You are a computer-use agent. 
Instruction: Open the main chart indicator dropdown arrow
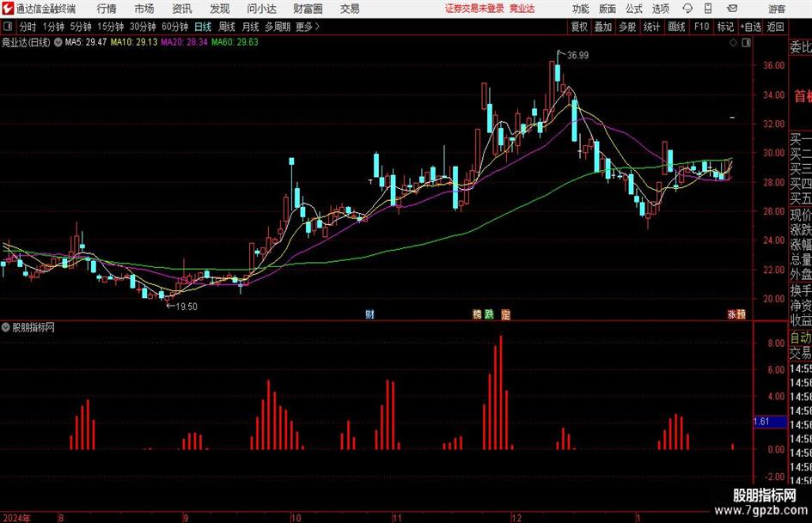(x=58, y=42)
